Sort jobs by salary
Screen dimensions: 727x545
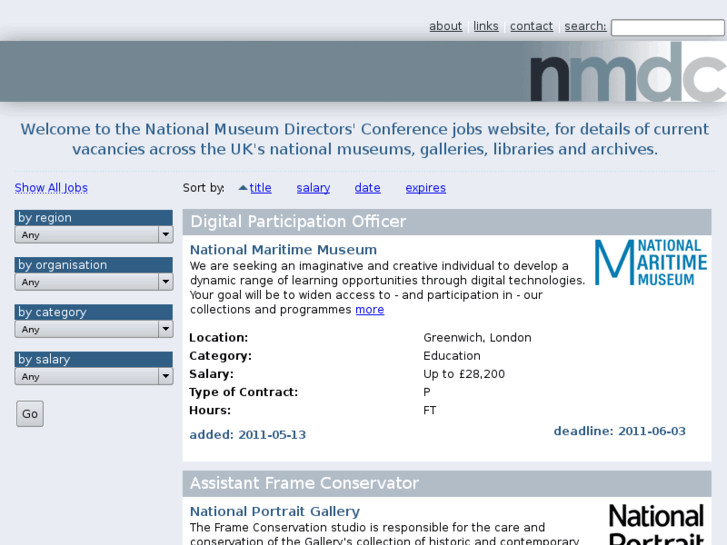point(313,188)
